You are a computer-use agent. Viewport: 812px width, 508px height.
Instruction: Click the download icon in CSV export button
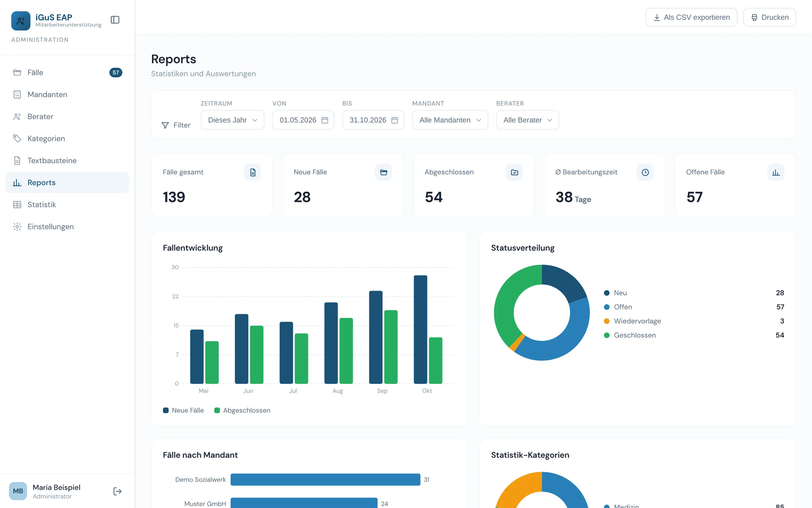tap(657, 17)
